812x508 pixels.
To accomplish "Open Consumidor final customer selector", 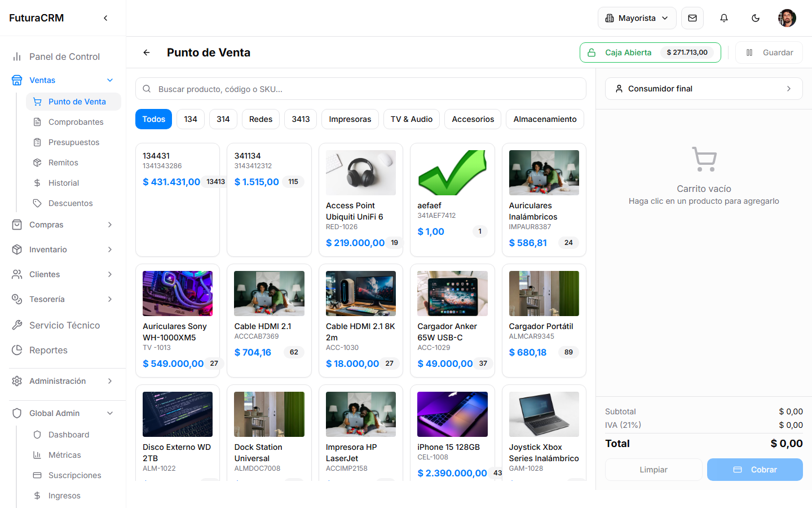I will (704, 89).
